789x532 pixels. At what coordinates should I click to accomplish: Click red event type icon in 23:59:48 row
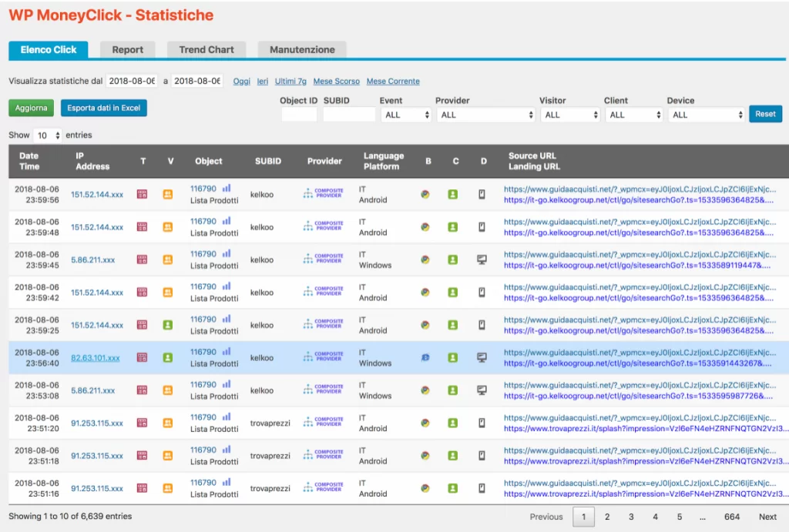(x=143, y=227)
